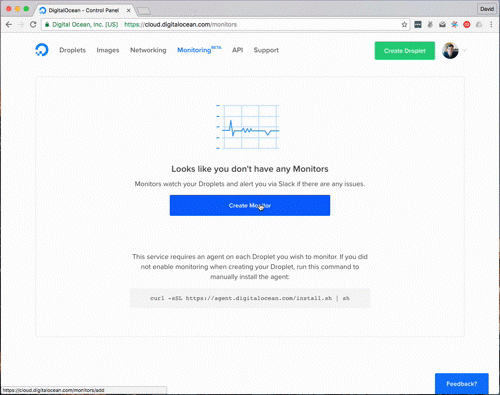Image resolution: width=500 pixels, height=395 pixels.
Task: Bookmark page using the star icon
Action: click(x=404, y=24)
